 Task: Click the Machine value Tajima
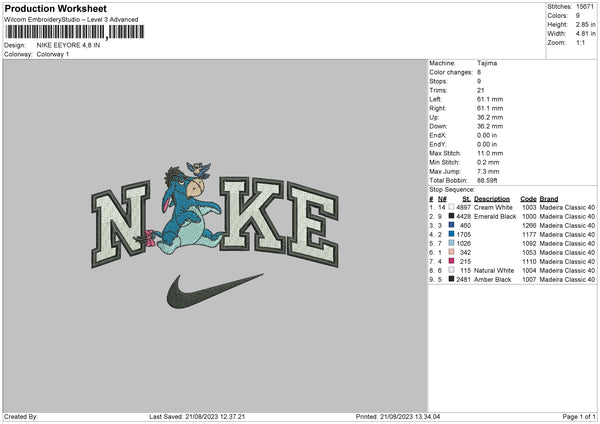(487, 63)
